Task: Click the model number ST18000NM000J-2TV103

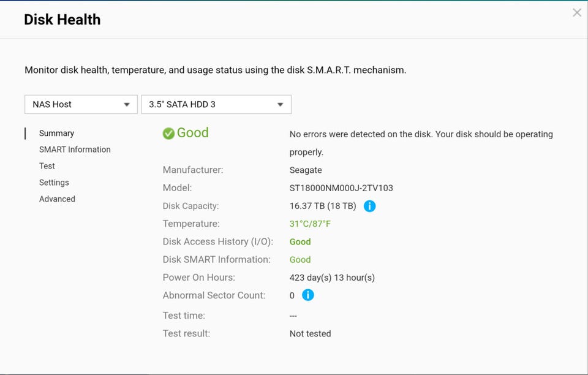Action: (x=341, y=188)
